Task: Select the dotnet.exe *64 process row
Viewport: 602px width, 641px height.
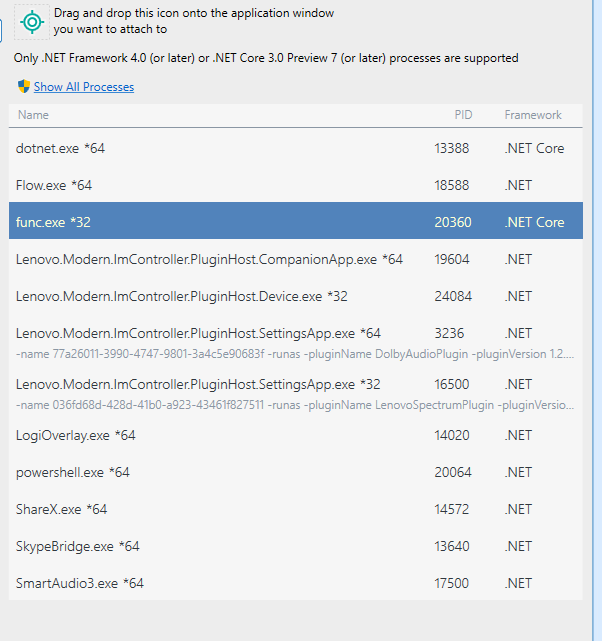Action: [x=296, y=148]
